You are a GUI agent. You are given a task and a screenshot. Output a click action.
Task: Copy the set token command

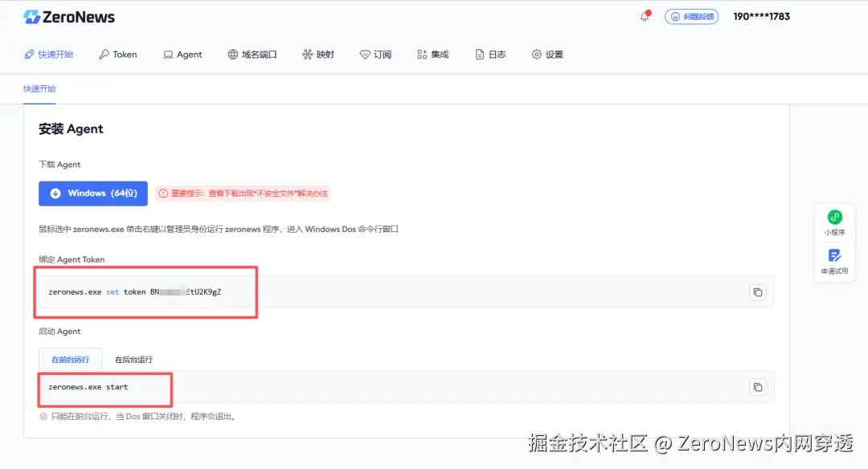click(x=758, y=292)
